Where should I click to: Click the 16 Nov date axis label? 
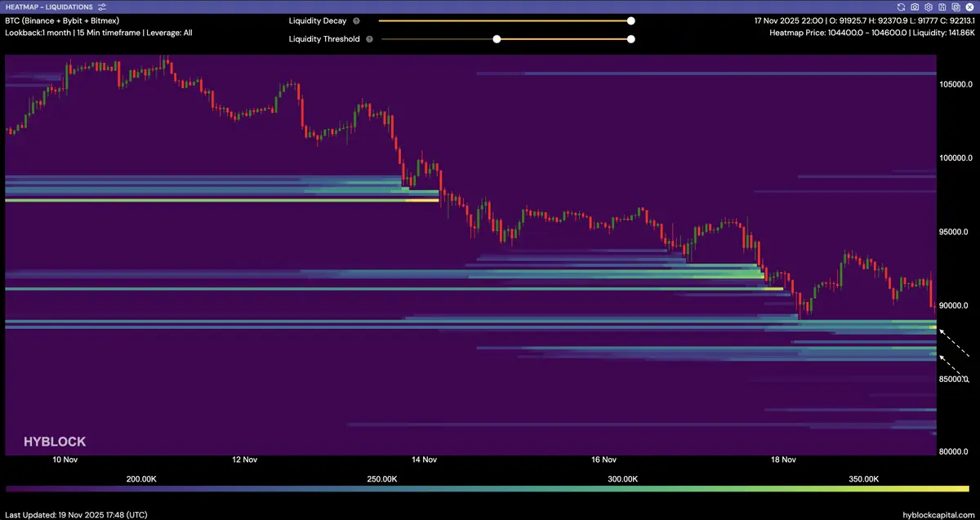click(604, 460)
